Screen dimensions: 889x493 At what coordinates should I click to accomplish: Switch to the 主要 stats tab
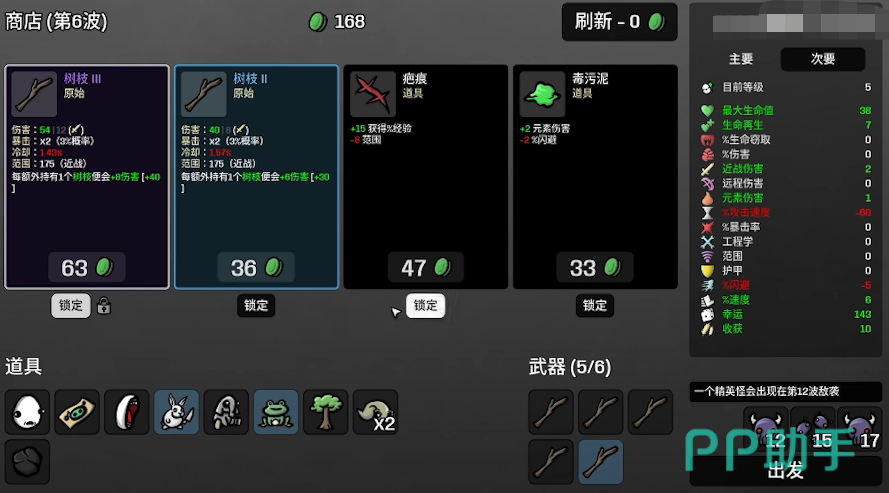740,59
